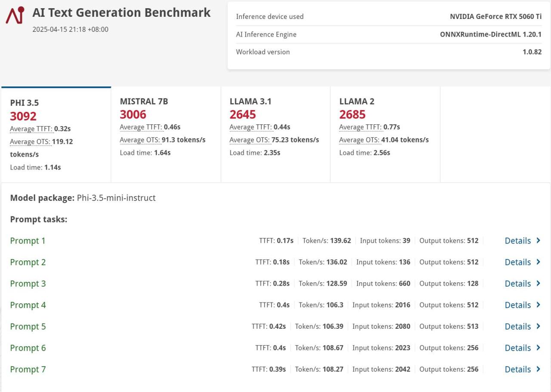Select the Prompt 7 task title
This screenshot has height=392, width=551.
[28, 369]
